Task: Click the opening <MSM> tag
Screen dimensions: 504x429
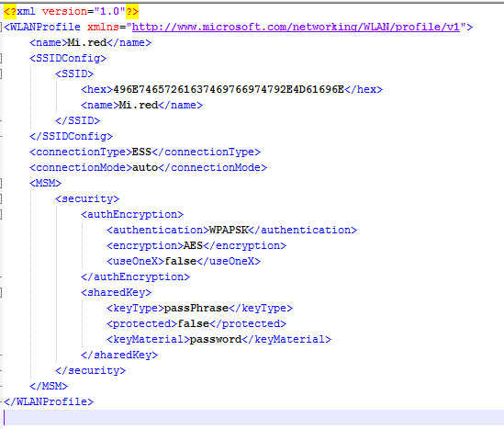Action: pyautogui.click(x=45, y=183)
